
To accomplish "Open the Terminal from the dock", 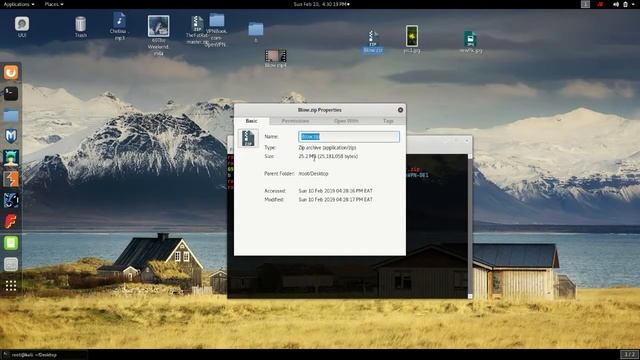I will click(11, 93).
